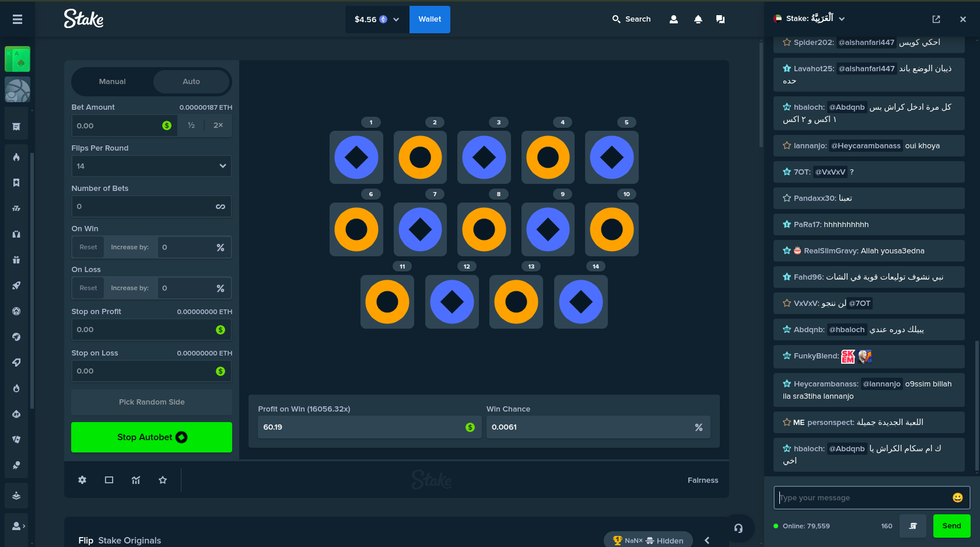This screenshot has height=547, width=980.
Task: Click the notifications bell icon
Action: click(x=698, y=19)
